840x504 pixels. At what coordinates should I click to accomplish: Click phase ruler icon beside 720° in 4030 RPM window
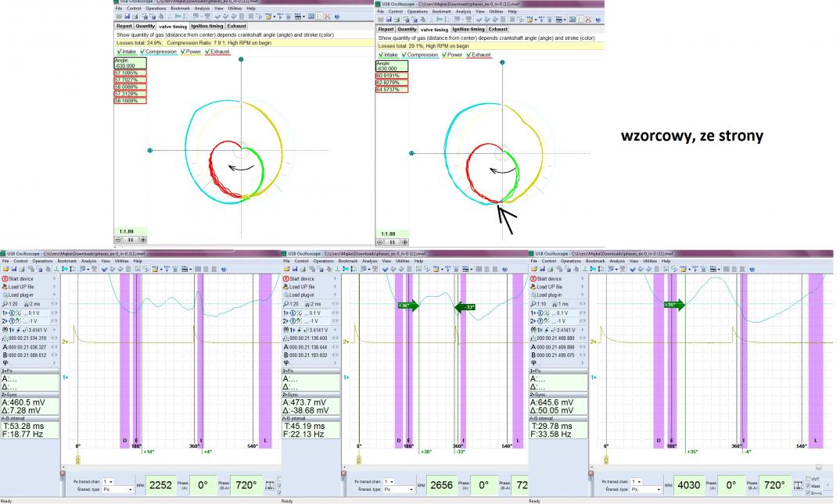(799, 485)
